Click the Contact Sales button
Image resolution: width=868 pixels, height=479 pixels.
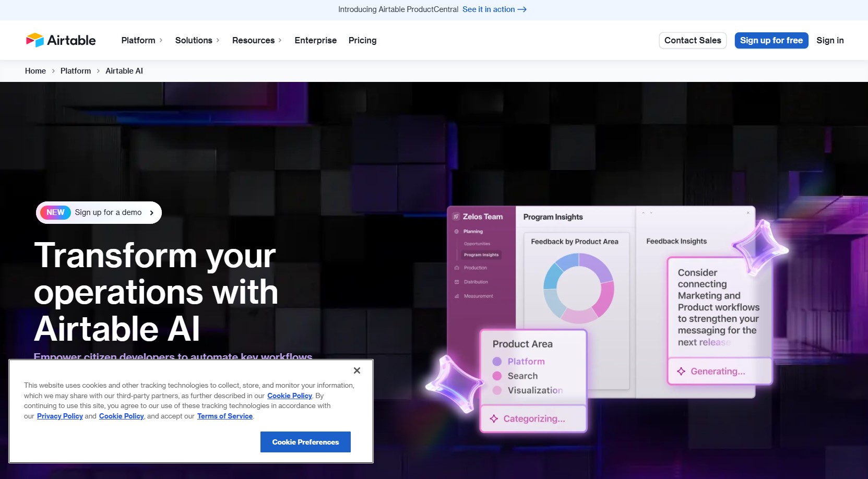[x=692, y=40]
